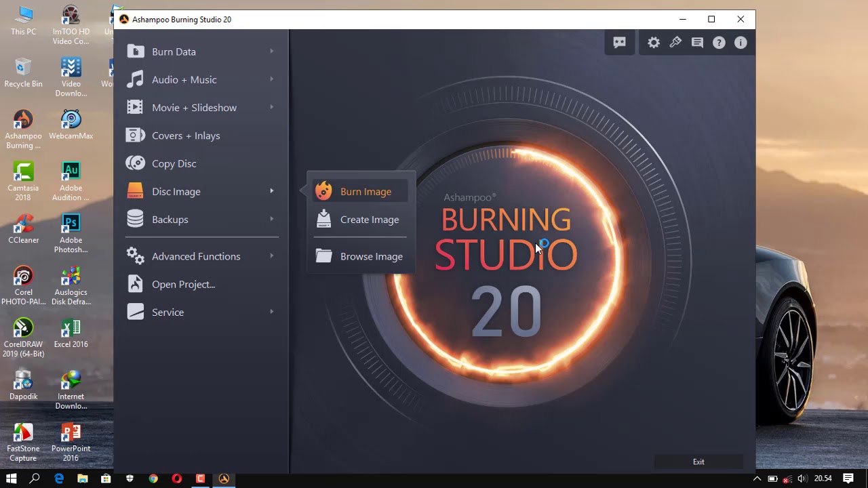Choose Browse Image from the submenu
This screenshot has height=488, width=868.
[360, 256]
